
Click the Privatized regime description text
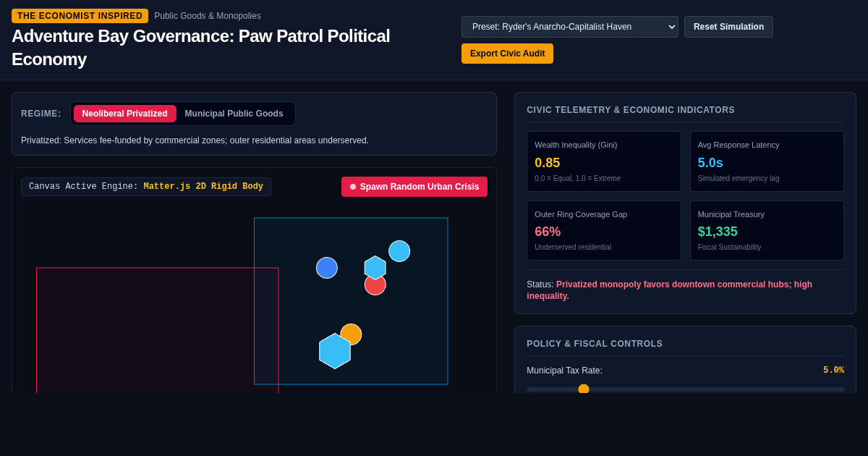[195, 140]
